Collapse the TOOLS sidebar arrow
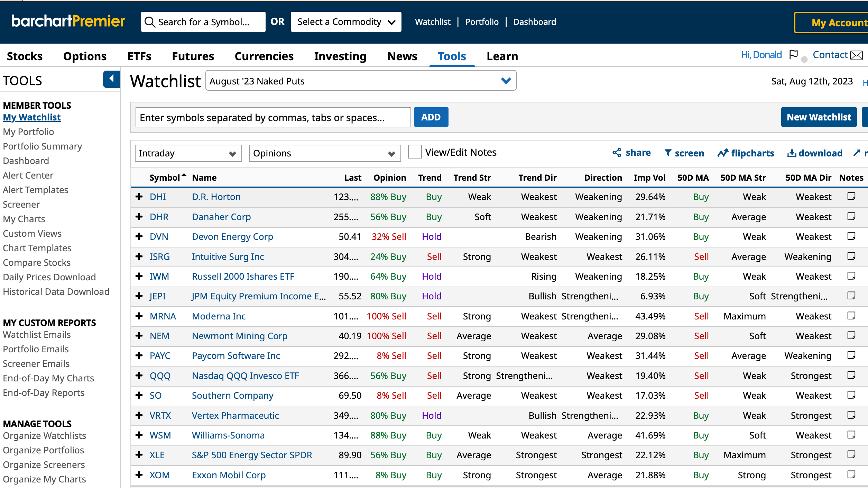Viewport: 868px width, 488px height. coord(111,79)
